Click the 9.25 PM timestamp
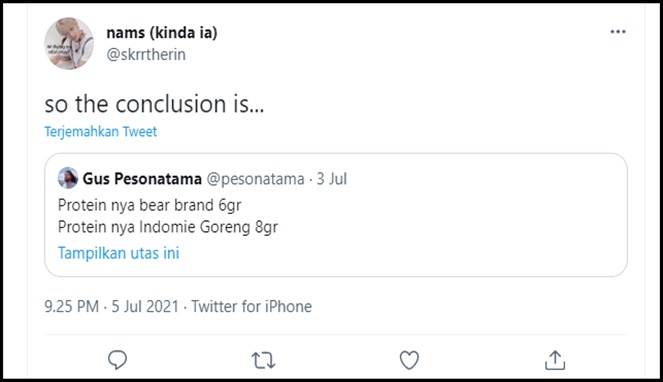663x382 pixels. click(71, 306)
